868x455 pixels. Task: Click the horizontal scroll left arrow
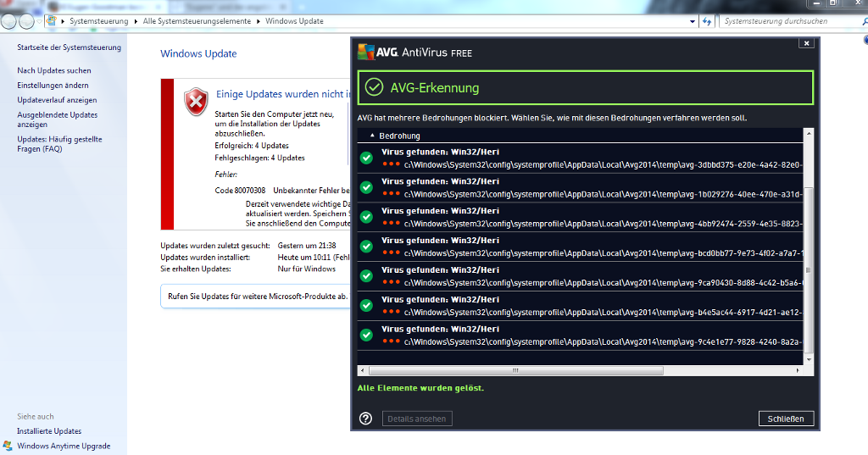pos(362,370)
